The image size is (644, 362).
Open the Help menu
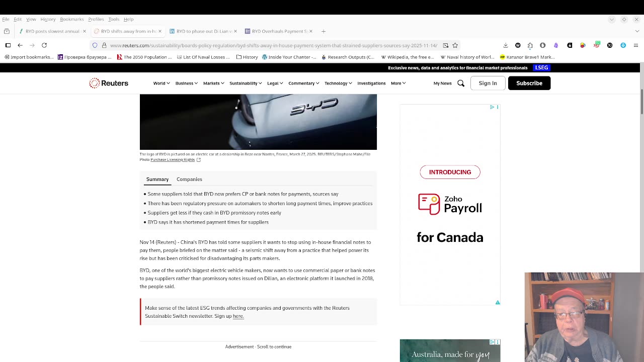click(128, 19)
